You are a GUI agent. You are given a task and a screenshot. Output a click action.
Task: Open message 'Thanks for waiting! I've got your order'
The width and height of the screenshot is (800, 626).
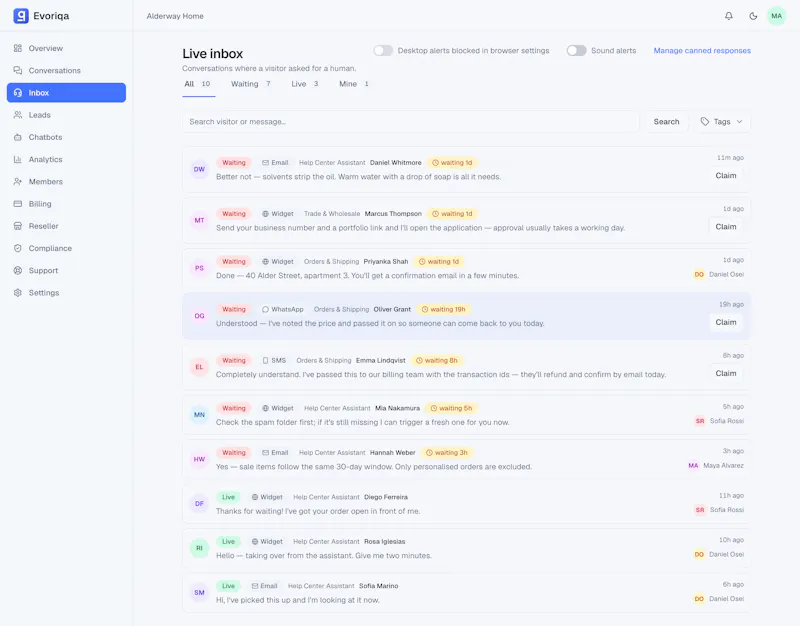(318, 511)
